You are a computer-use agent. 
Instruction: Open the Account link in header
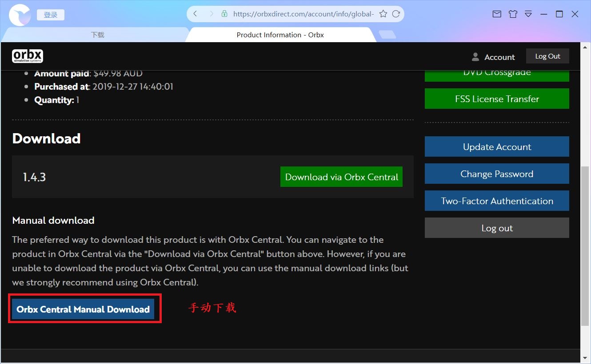point(499,57)
